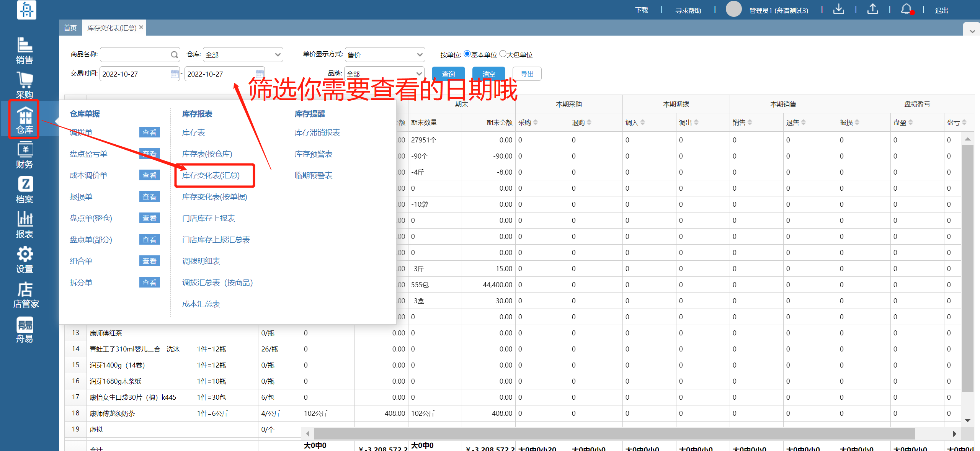Select the 基本单位 radio button
Viewport: 980px width, 451px height.
coord(467,54)
